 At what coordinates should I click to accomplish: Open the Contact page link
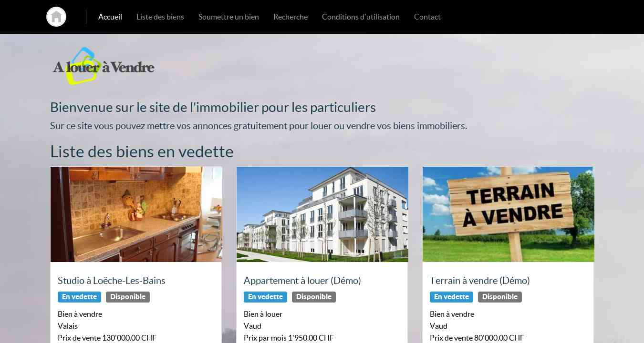tap(427, 17)
